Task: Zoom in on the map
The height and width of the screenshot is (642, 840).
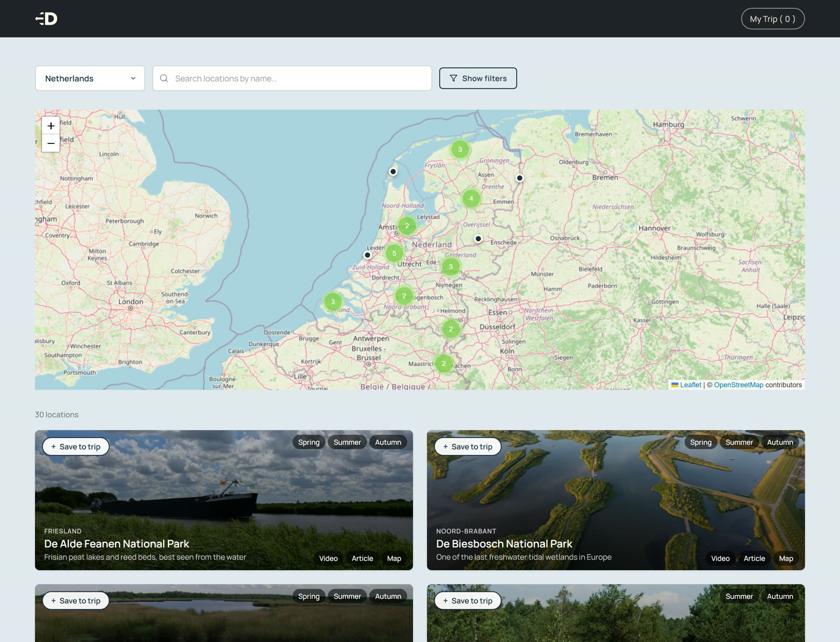Action: (51, 126)
